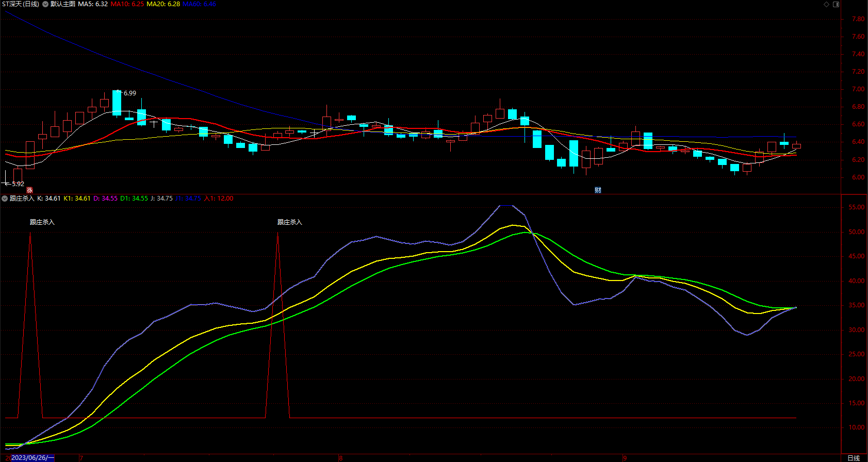This screenshot has width=868, height=462.
Task: Click the J: 34.75 value
Action: pos(161,199)
